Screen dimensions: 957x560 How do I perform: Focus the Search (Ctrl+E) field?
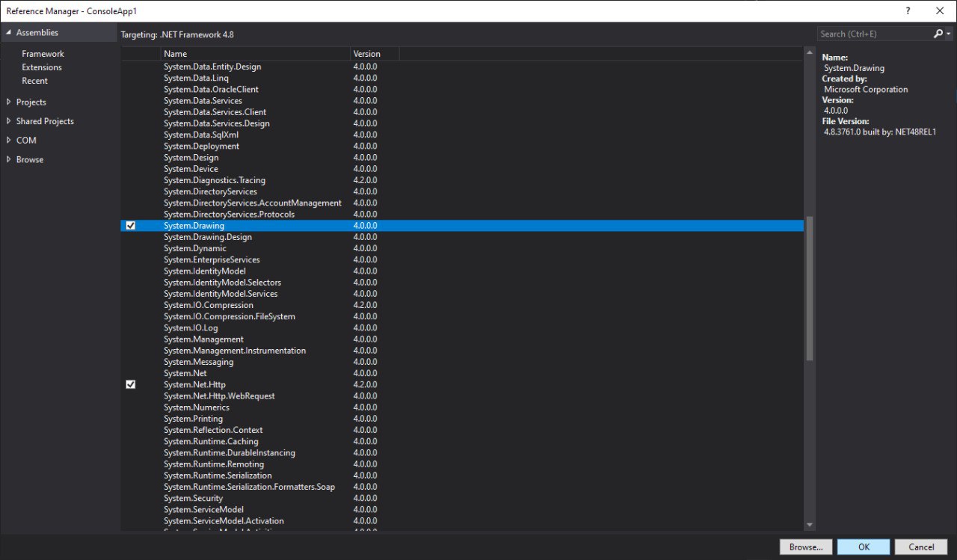pos(875,34)
